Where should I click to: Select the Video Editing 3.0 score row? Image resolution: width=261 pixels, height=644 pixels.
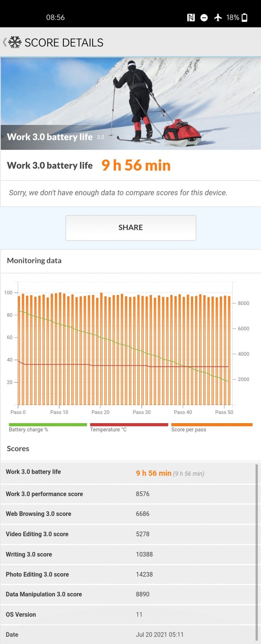[128, 534]
